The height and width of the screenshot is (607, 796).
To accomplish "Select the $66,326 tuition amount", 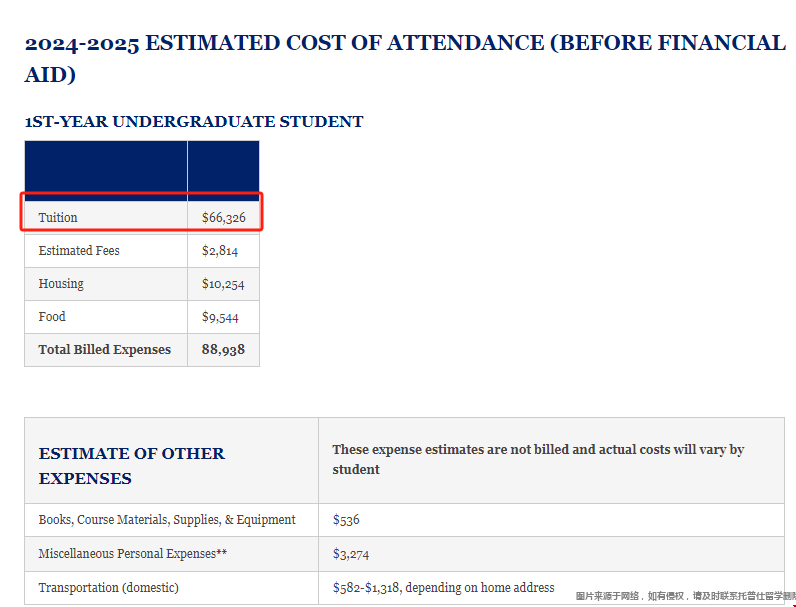I will [x=223, y=218].
